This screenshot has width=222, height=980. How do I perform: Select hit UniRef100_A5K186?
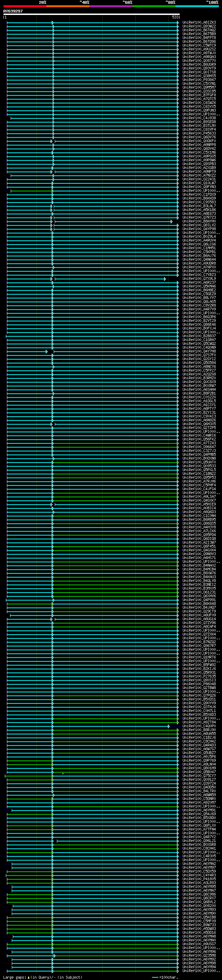pos(199,210)
